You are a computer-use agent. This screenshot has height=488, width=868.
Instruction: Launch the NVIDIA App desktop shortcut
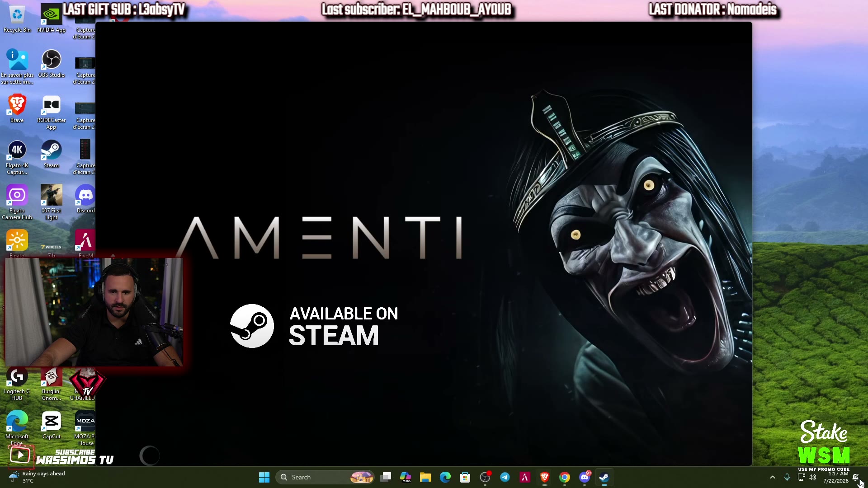click(x=51, y=19)
